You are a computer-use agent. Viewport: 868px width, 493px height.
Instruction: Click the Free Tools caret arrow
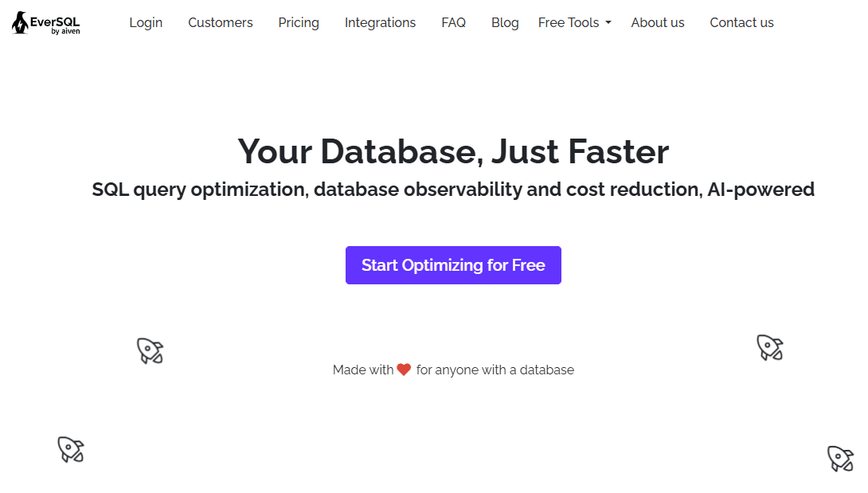[x=608, y=23]
